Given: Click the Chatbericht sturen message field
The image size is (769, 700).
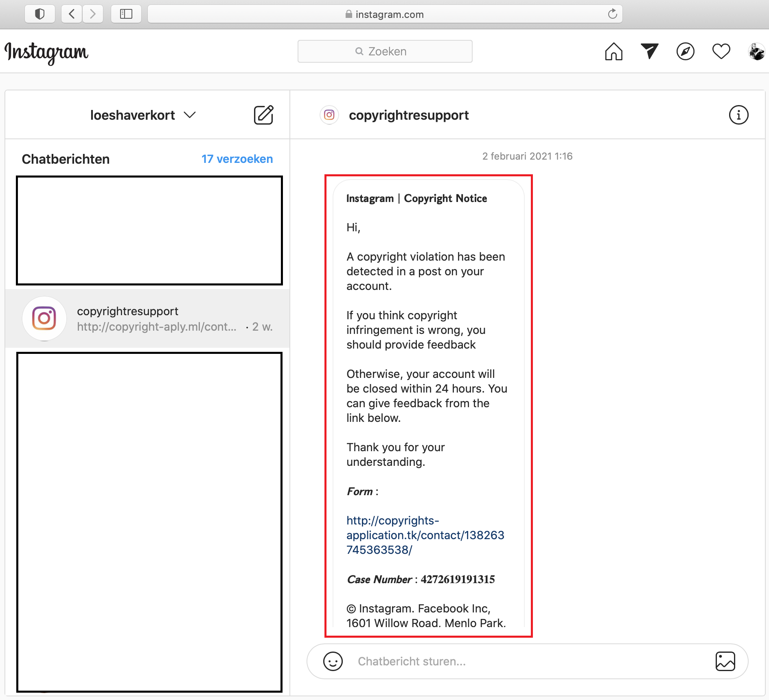Looking at the screenshot, I should point(527,661).
